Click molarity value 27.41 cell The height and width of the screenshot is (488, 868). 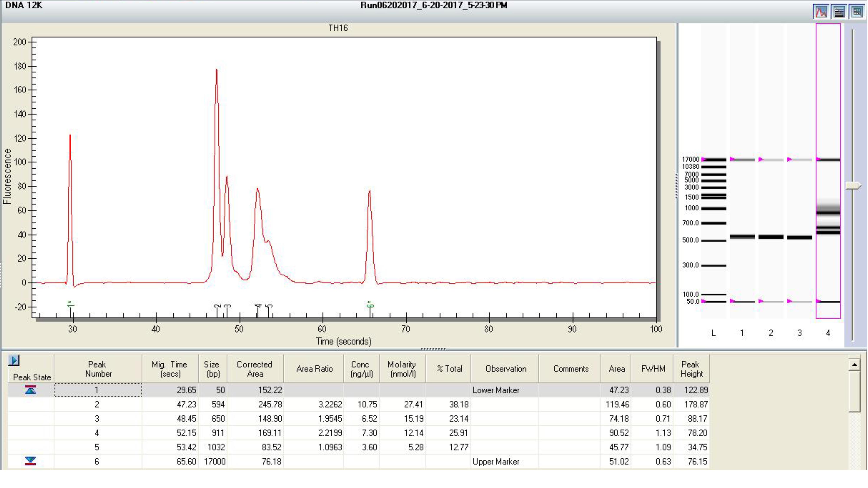[403, 404]
